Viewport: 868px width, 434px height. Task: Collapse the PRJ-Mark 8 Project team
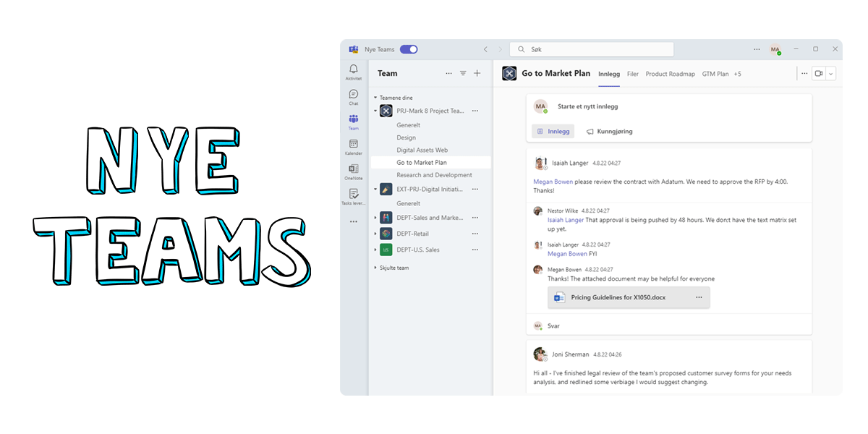click(x=374, y=110)
